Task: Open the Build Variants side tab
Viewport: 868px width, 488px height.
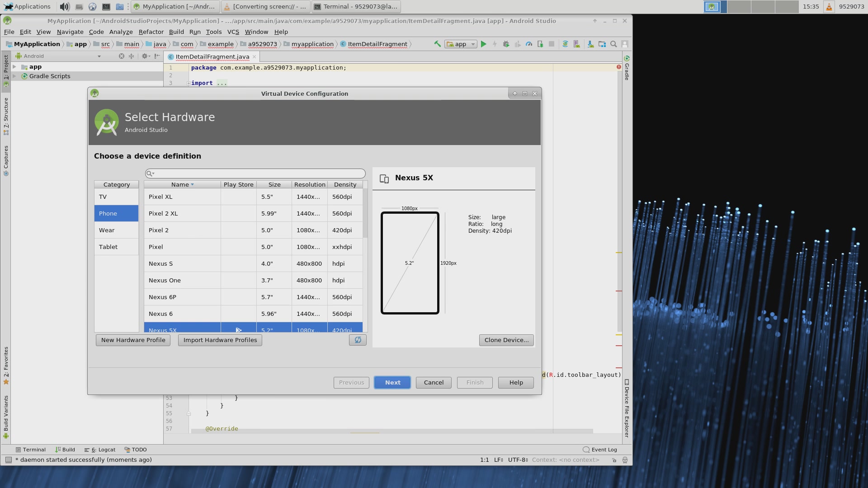Action: [x=6, y=417]
